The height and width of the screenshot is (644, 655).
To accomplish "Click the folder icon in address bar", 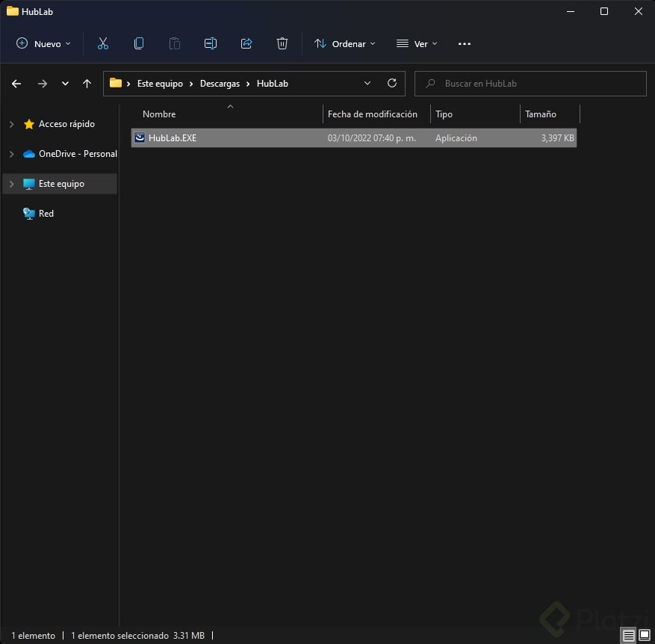I will coord(115,83).
